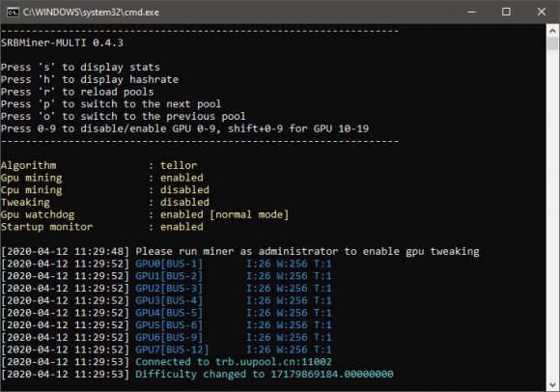Image resolution: width=560 pixels, height=392 pixels.
Task: Click the GPU3[BUS-4] entry
Action: (x=169, y=300)
